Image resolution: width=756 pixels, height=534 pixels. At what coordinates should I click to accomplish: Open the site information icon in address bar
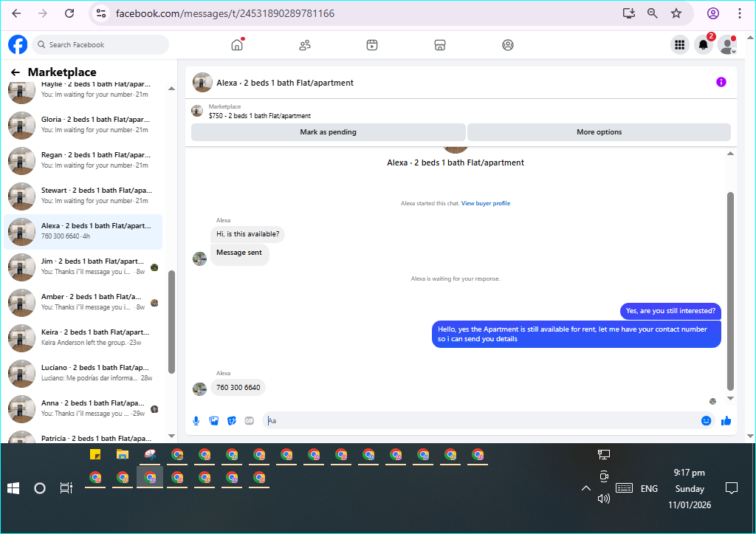pyautogui.click(x=100, y=13)
